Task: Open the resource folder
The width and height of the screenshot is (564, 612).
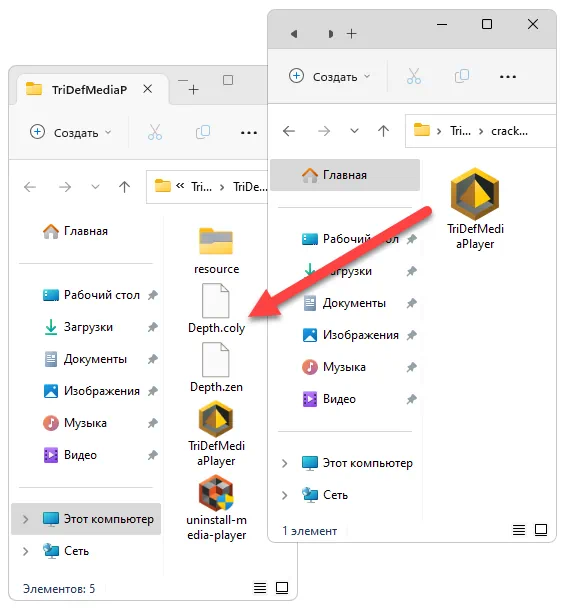Action: coord(216,251)
